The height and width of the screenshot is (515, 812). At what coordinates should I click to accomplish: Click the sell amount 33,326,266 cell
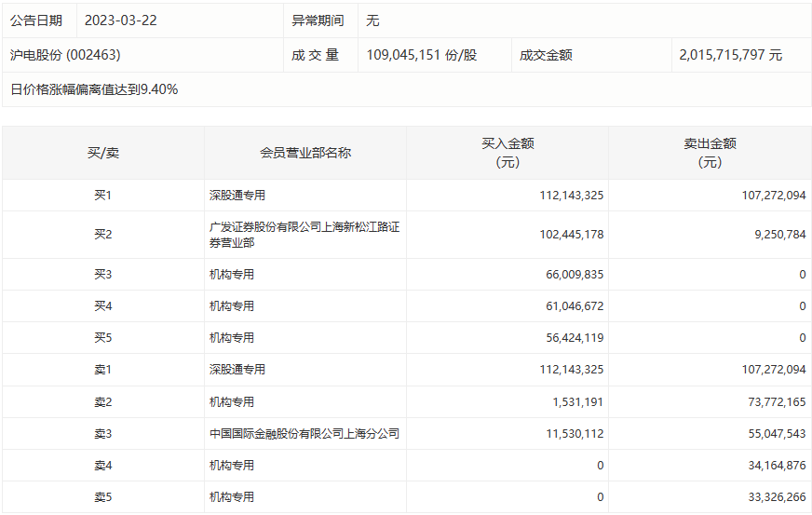(x=774, y=497)
